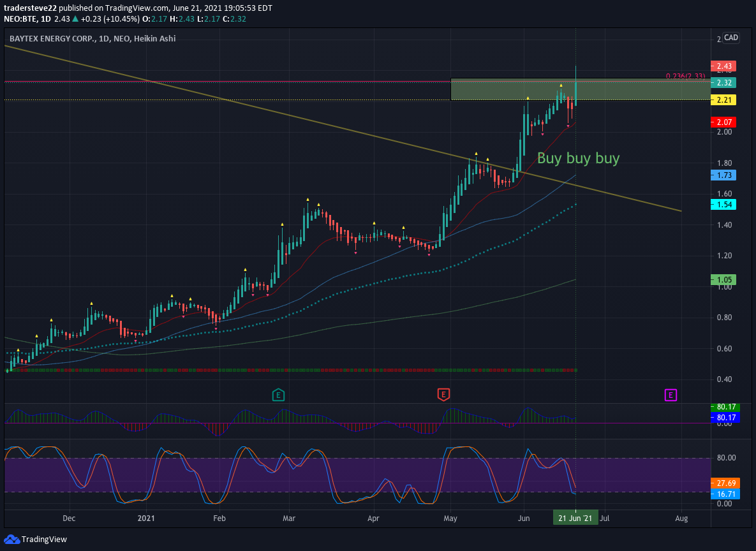The height and width of the screenshot is (551, 756).
Task: Click the Mar label on the time axis
Action: coord(289,518)
